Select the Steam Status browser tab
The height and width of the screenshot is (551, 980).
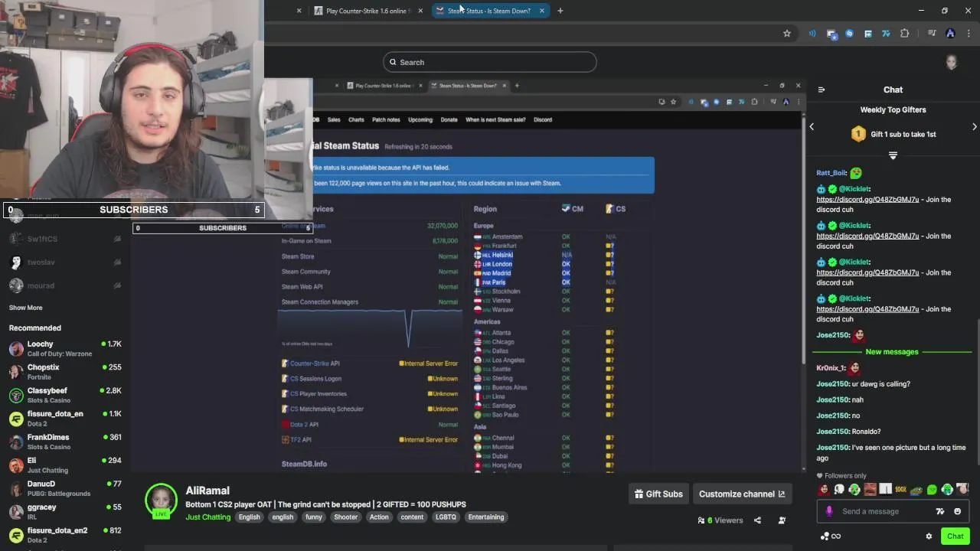click(x=488, y=11)
